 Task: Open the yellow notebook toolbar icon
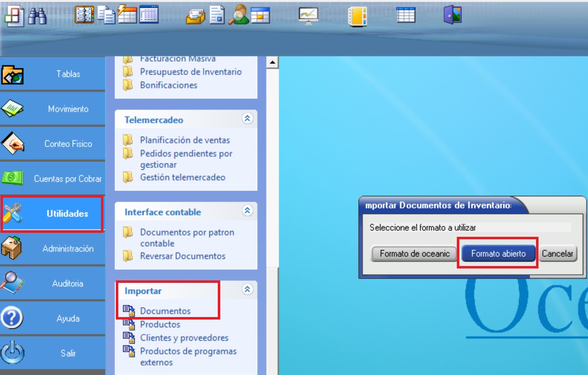tap(357, 16)
